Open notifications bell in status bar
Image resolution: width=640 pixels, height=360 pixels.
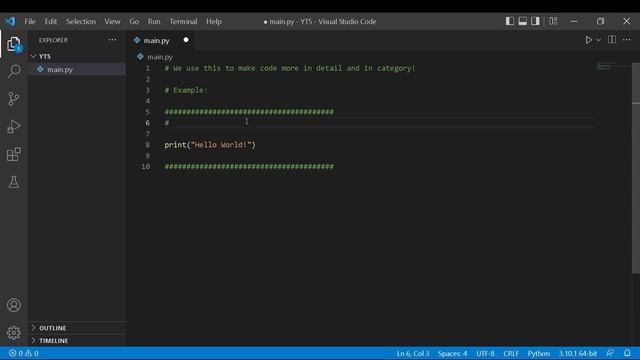click(627, 353)
